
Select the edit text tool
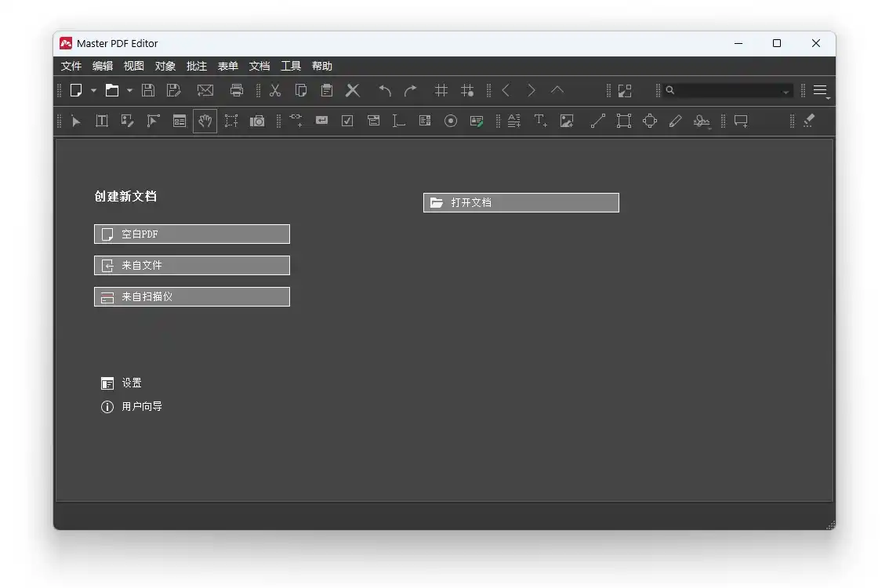[102, 121]
